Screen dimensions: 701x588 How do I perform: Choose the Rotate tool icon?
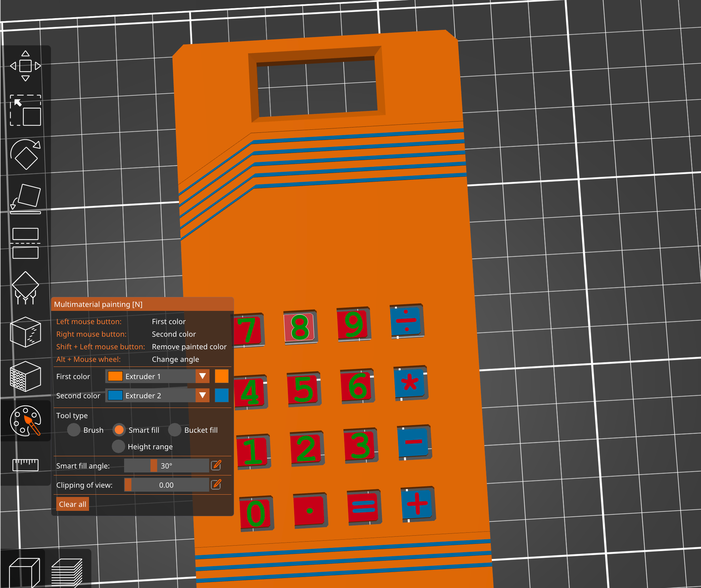coord(25,154)
